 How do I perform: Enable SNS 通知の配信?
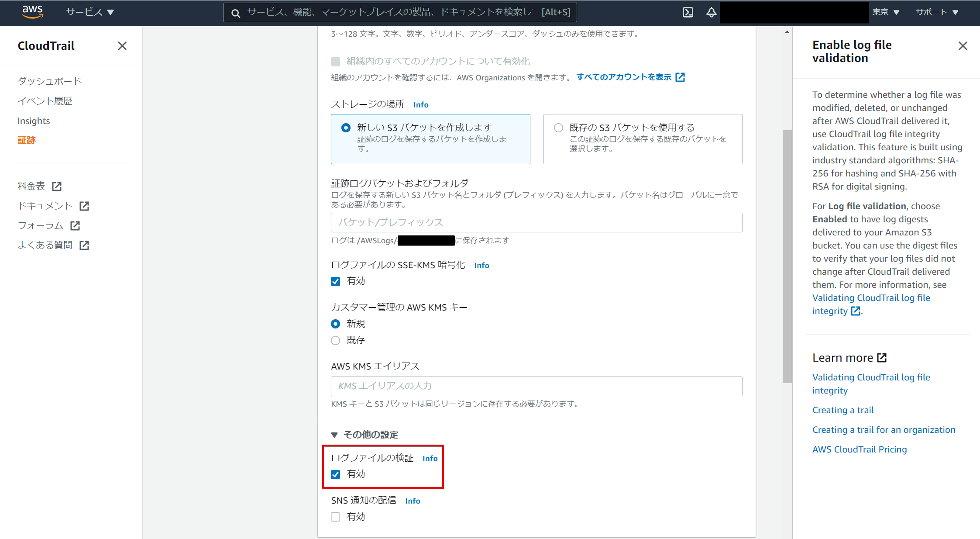click(x=335, y=517)
